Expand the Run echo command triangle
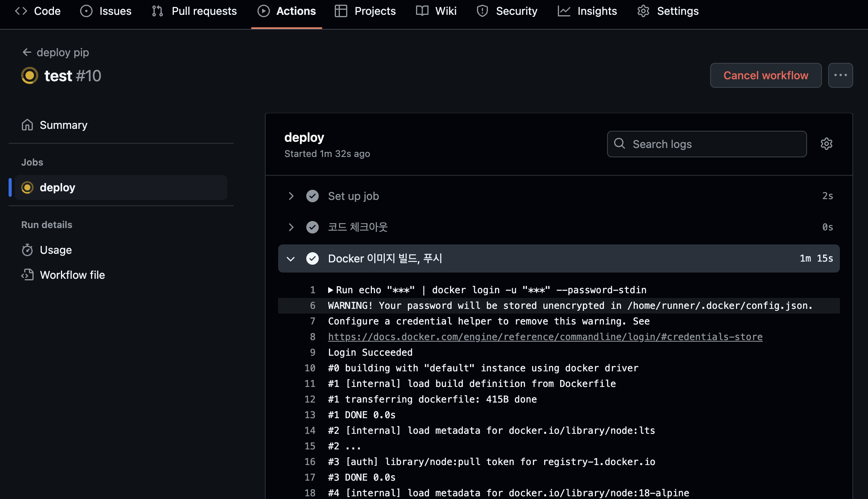 (330, 290)
